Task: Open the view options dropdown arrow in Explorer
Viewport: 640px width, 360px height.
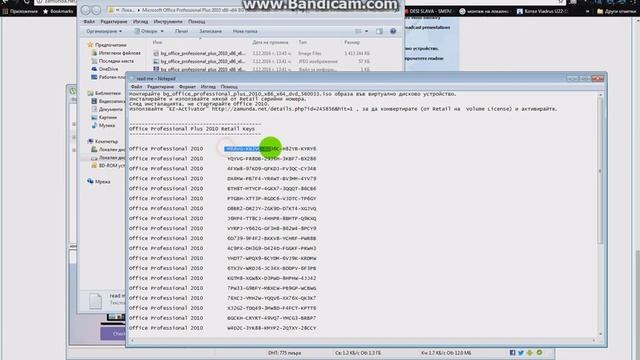Action: point(367,31)
